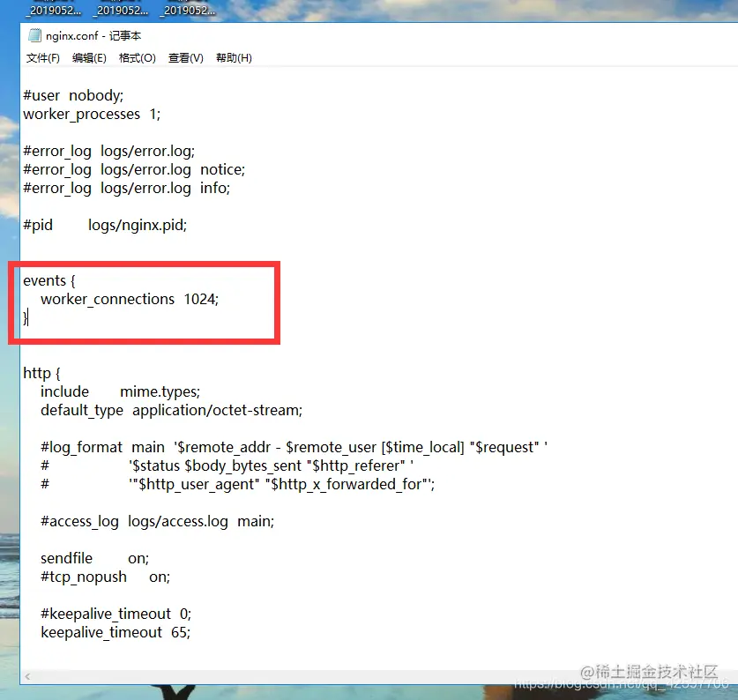This screenshot has width=738, height=700.
Task: Open the 查看(V) menu
Action: click(185, 58)
